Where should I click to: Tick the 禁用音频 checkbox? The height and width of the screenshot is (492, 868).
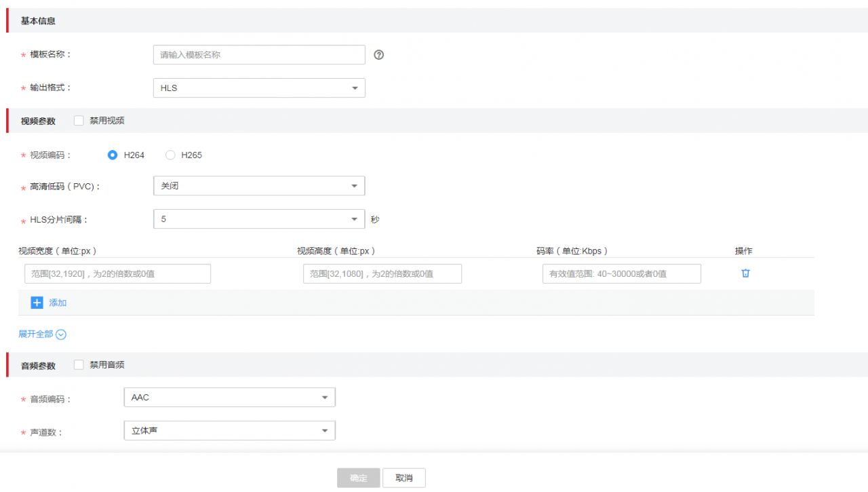click(x=79, y=364)
